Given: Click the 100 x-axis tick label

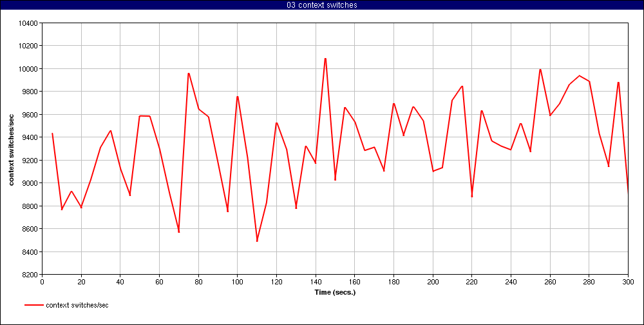Looking at the screenshot, I should pos(238,281).
